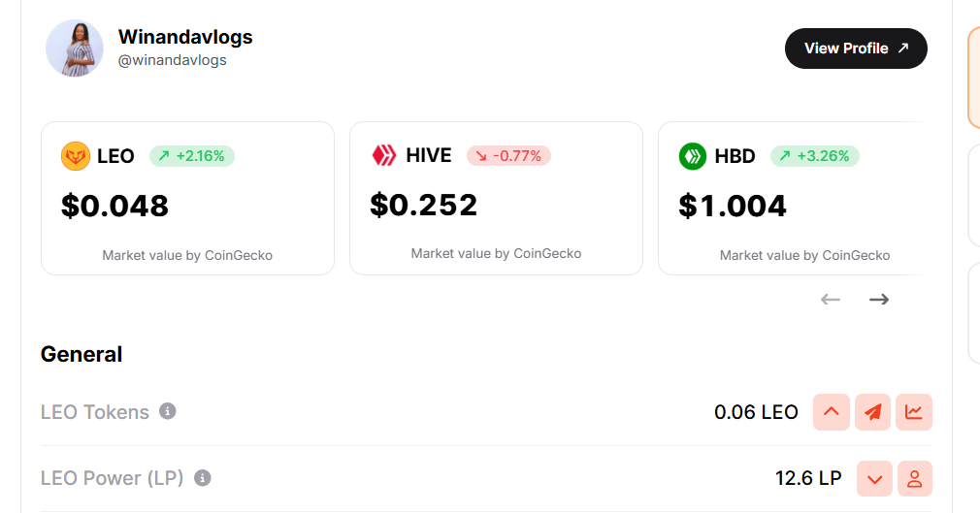Click the up-chevron button beside 0.06 LEO
980x513 pixels.
tap(832, 412)
